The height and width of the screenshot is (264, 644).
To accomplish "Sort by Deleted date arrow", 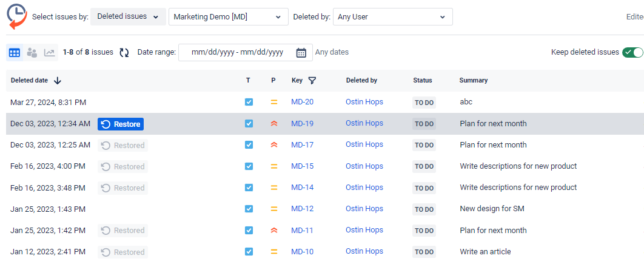I will click(x=58, y=80).
